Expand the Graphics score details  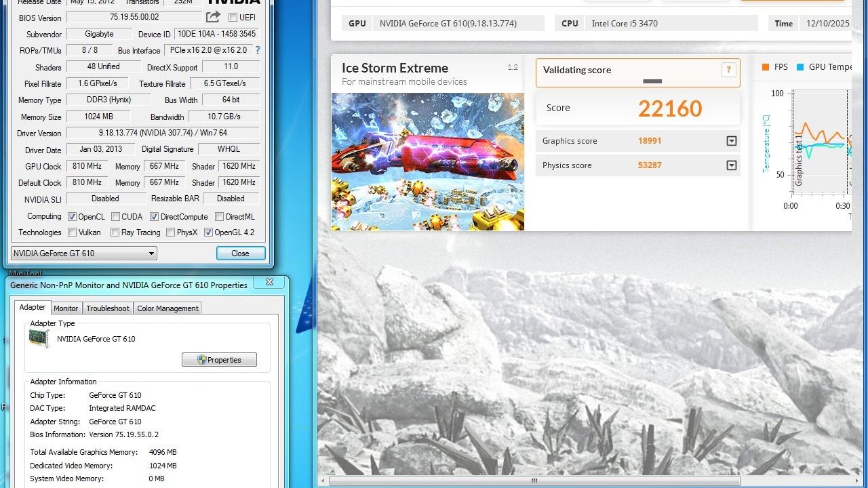click(731, 141)
